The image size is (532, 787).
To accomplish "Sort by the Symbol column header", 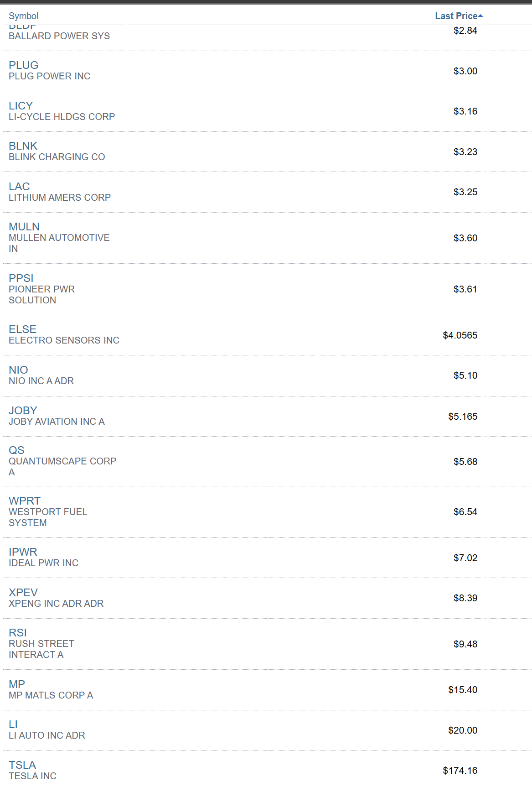I will [x=23, y=16].
